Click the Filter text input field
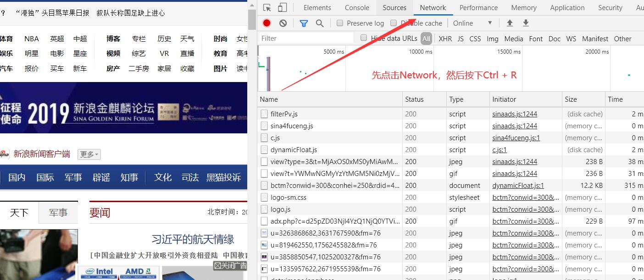Screen dimensions: 644x280 (x=306, y=38)
